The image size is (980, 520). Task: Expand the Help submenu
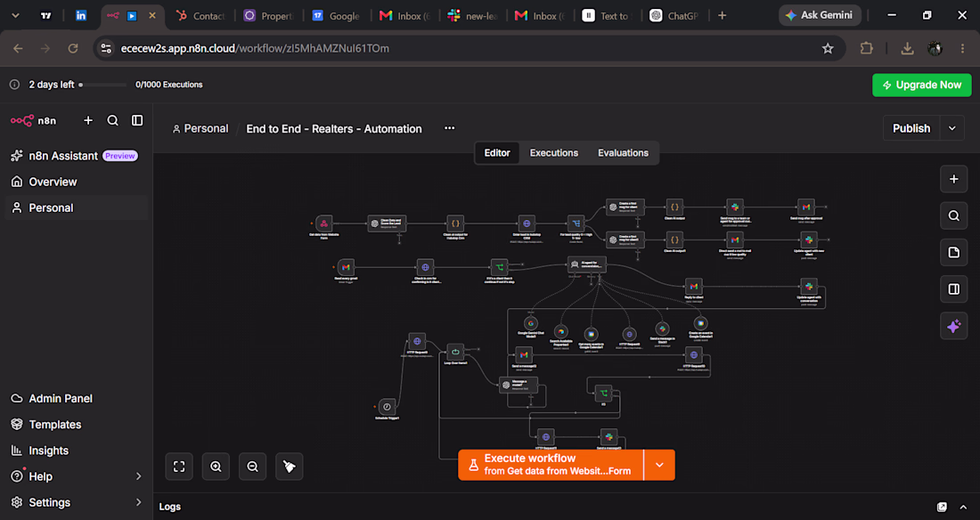pyautogui.click(x=139, y=476)
